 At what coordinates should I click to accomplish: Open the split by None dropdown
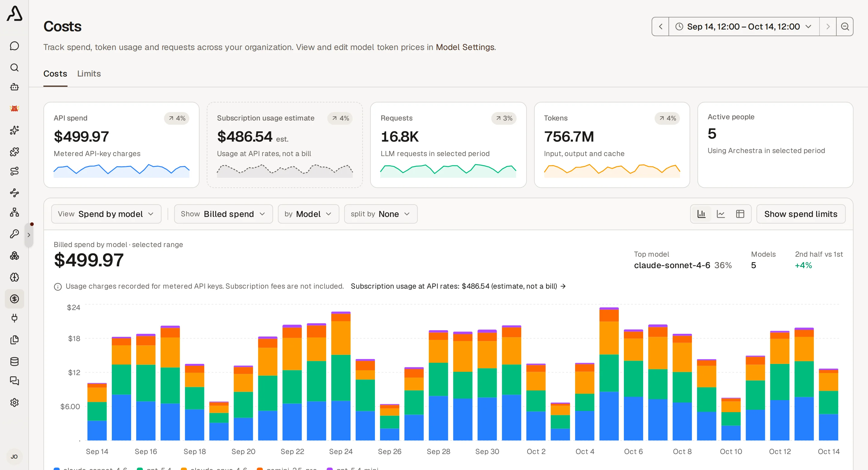381,214
